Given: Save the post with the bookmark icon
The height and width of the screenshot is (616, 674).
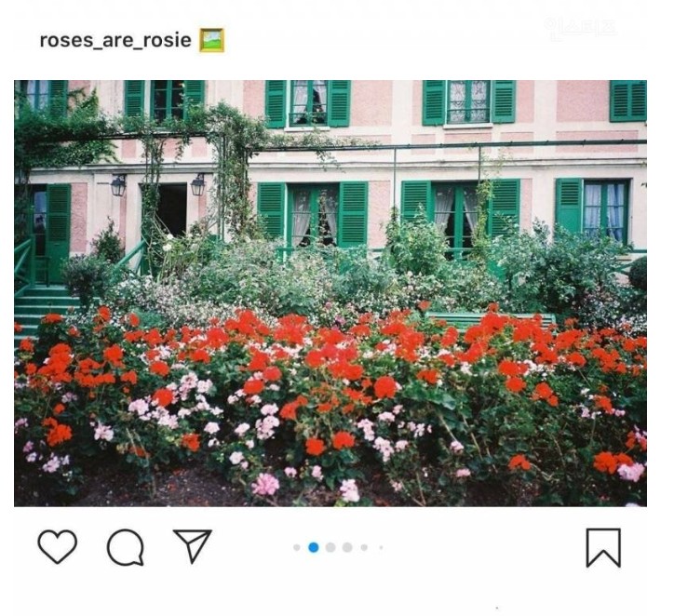Looking at the screenshot, I should click(603, 548).
